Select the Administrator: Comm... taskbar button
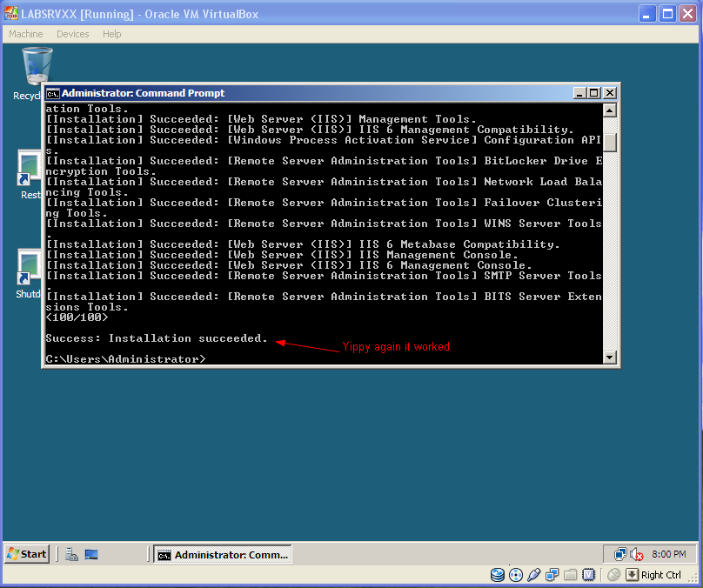This screenshot has height=588, width=703. click(x=223, y=555)
